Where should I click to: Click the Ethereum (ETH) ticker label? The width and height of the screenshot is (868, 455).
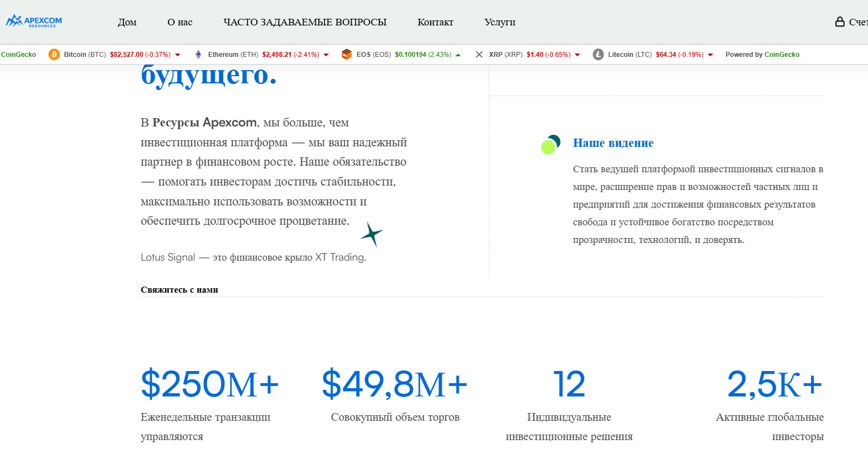tap(233, 55)
